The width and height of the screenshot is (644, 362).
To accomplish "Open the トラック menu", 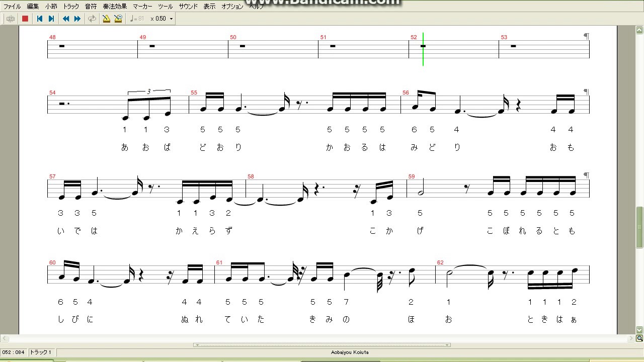I will [x=71, y=7].
